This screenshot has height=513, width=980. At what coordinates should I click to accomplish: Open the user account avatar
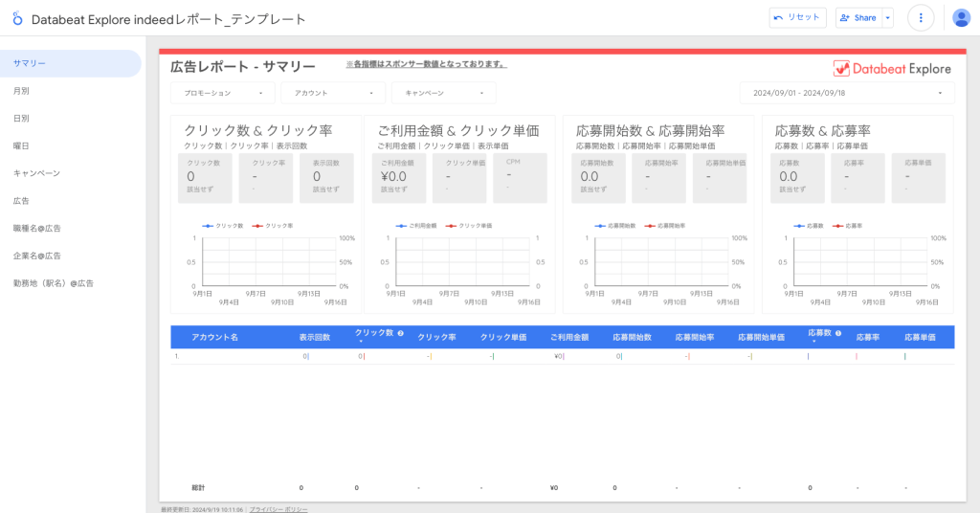coord(961,18)
